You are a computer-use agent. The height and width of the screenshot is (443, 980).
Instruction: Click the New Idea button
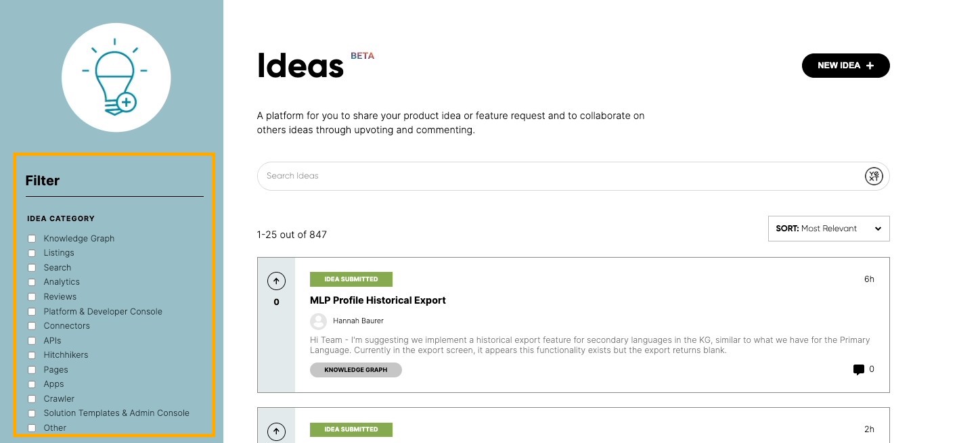coord(845,66)
